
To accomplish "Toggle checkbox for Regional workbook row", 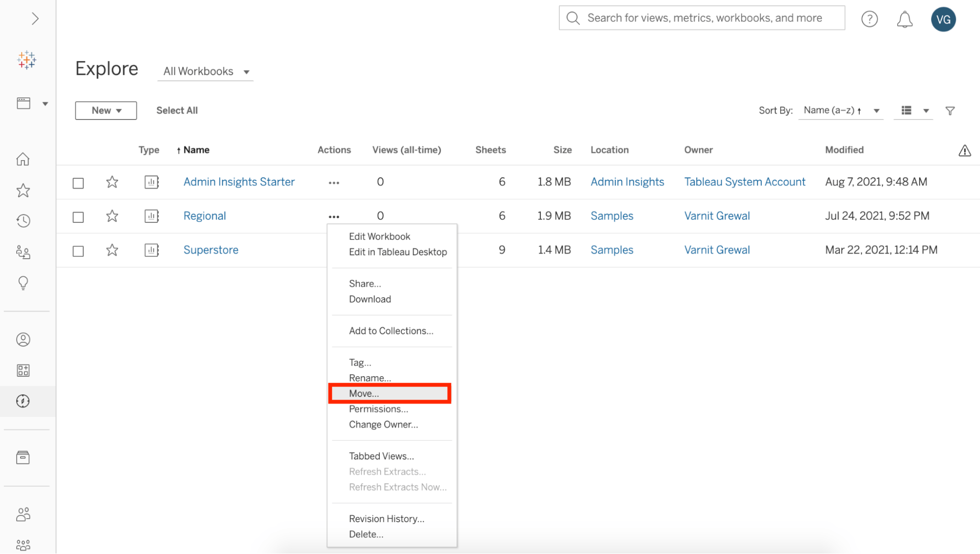I will [x=79, y=216].
